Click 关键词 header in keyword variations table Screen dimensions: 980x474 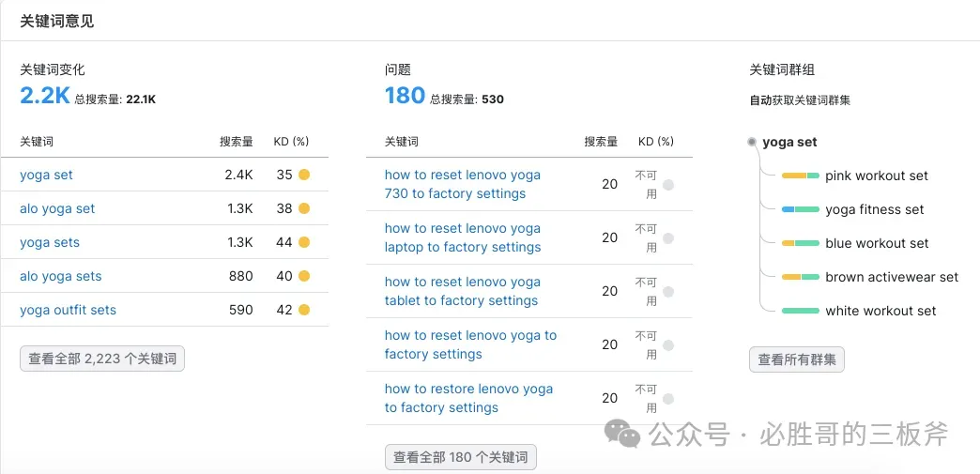coord(37,142)
